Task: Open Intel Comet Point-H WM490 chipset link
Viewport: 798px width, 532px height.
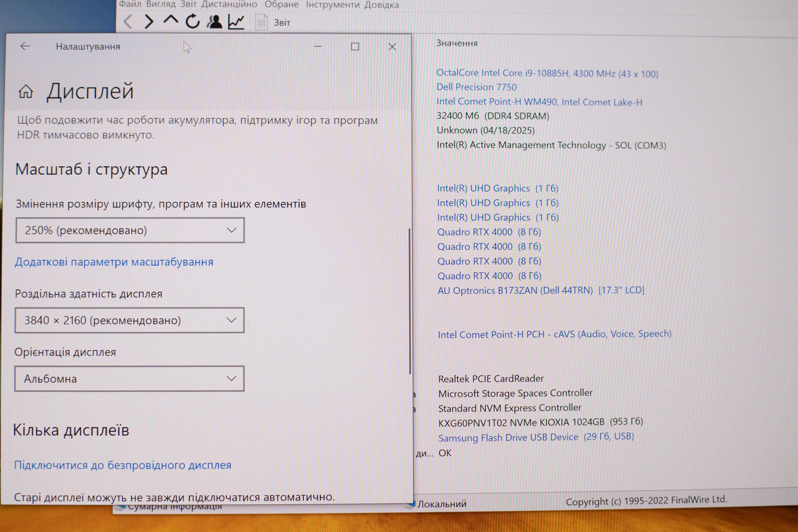Action: (x=539, y=102)
